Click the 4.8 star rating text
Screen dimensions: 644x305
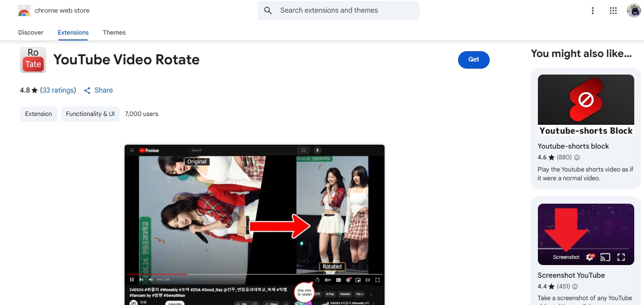[29, 90]
